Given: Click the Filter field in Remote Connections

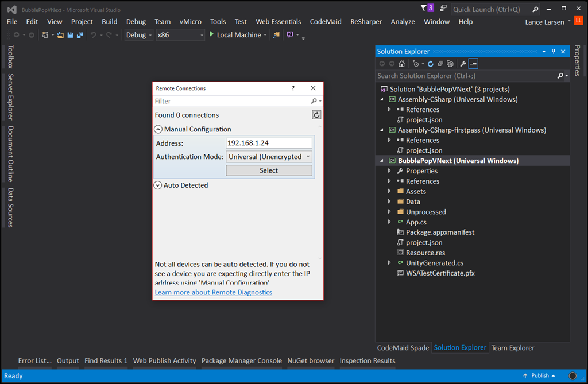Looking at the screenshot, I should point(232,101).
